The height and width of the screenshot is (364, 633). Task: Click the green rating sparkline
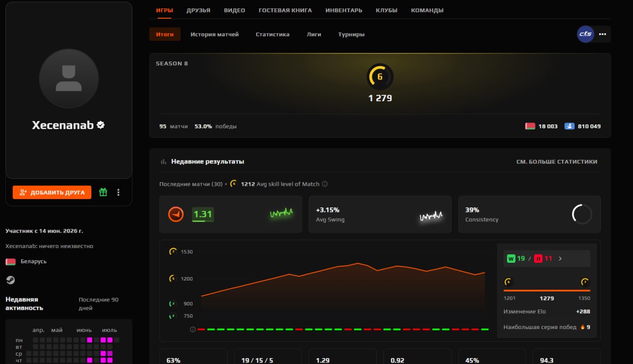point(281,213)
